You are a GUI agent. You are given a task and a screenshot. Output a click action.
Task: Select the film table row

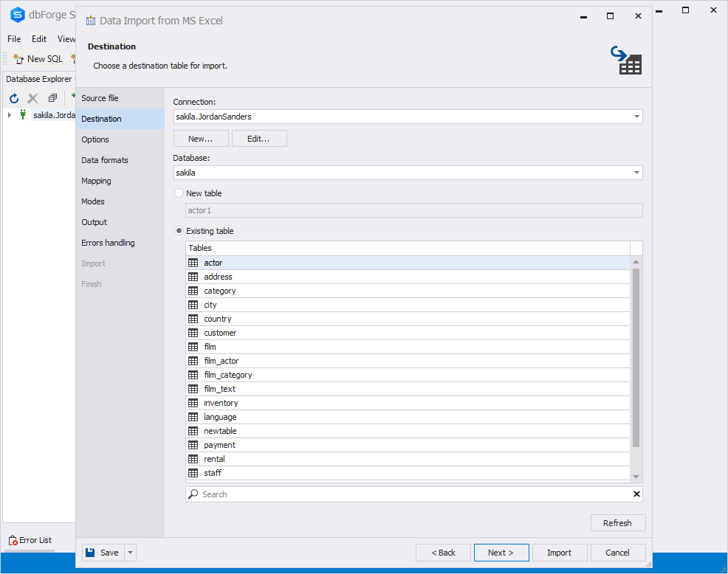[408, 347]
